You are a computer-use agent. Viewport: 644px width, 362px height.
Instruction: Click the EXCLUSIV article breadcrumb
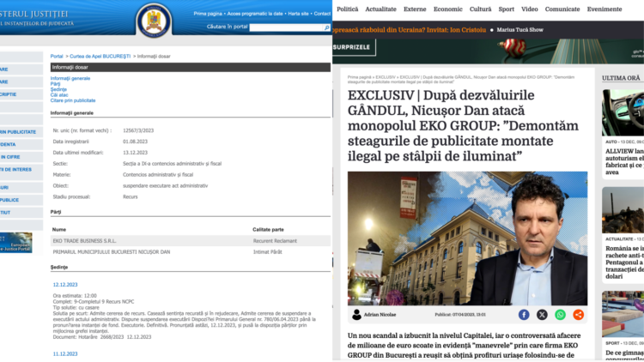[x=386, y=77]
